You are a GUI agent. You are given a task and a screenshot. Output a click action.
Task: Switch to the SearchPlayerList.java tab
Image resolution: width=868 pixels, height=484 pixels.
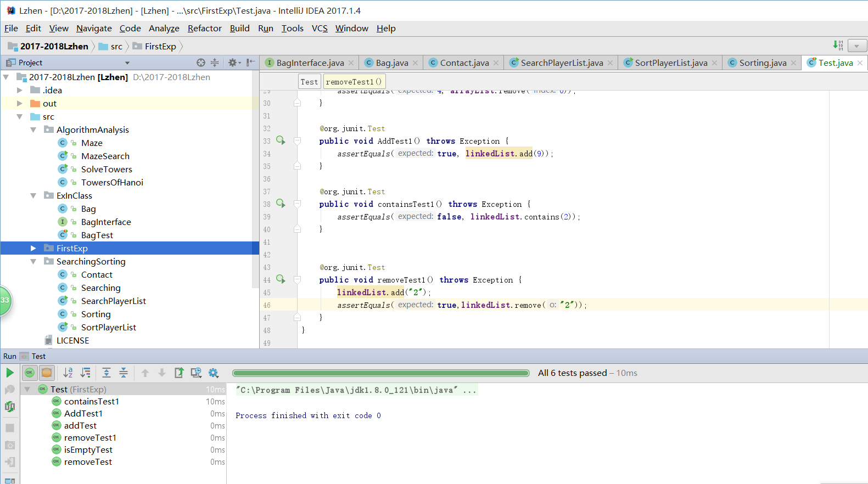(x=562, y=63)
